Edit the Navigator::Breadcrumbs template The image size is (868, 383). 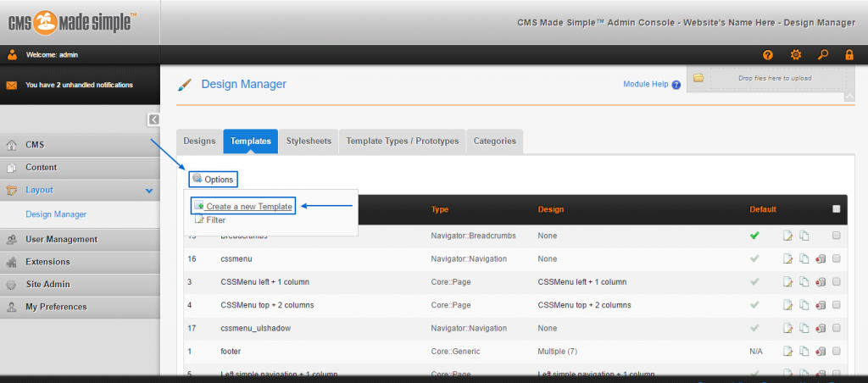point(787,236)
